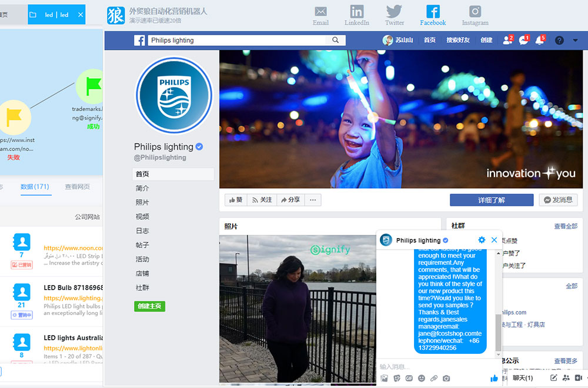Open the 苏山山 profile link
This screenshot has width=588, height=388.
pos(398,40)
